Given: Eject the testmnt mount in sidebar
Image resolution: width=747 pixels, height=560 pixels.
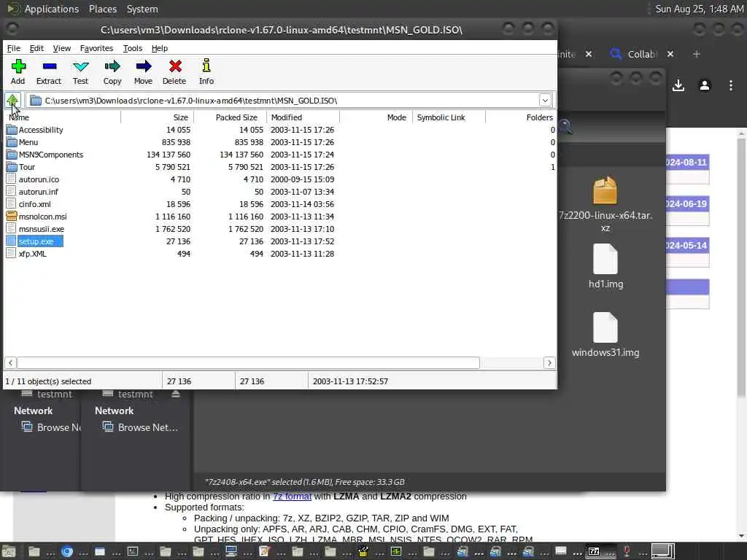Looking at the screenshot, I should pyautogui.click(x=176, y=394).
